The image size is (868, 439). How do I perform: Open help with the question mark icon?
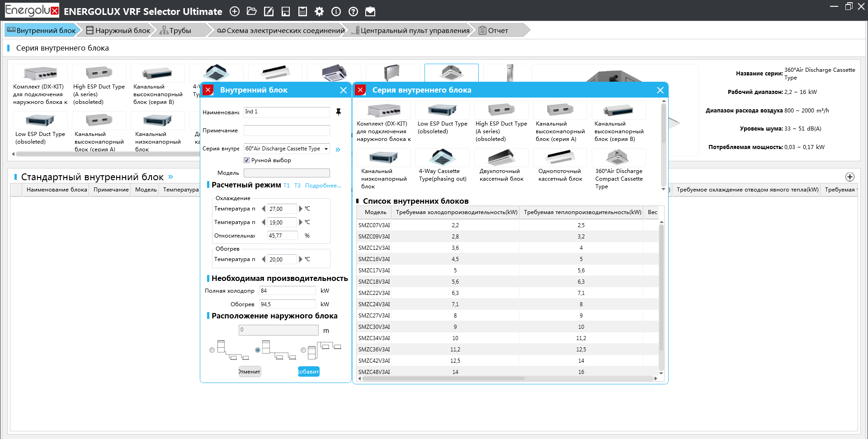click(353, 12)
